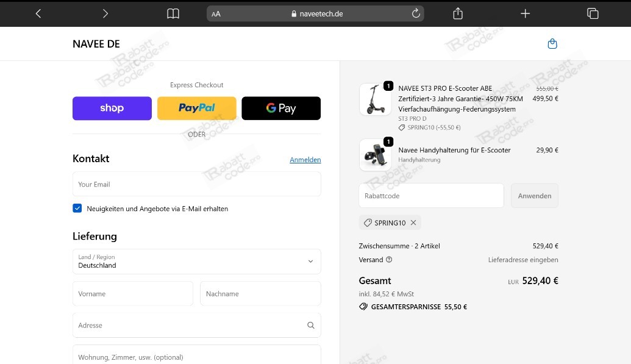This screenshot has width=631, height=364.
Task: Expand the Land / Region dropdown
Action: 196,262
